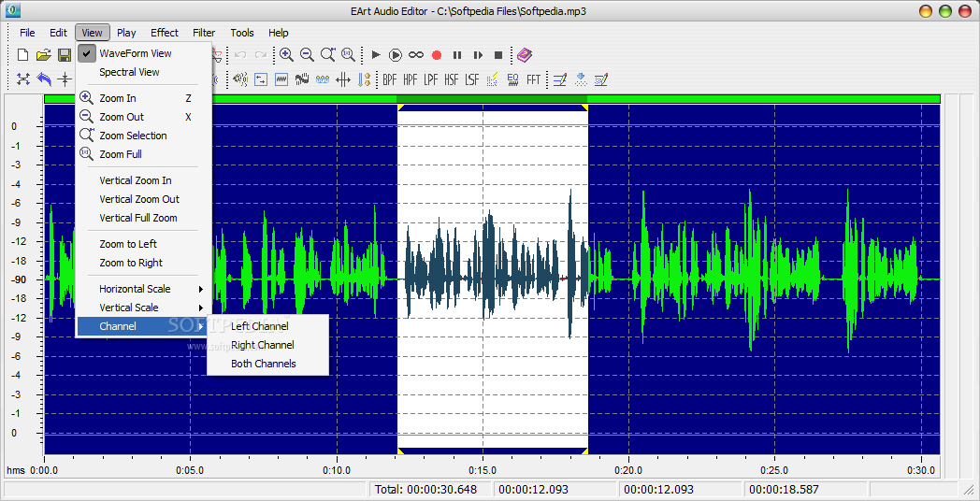This screenshot has height=501, width=980.
Task: Apply the HSF high-shelf filter
Action: [452, 79]
